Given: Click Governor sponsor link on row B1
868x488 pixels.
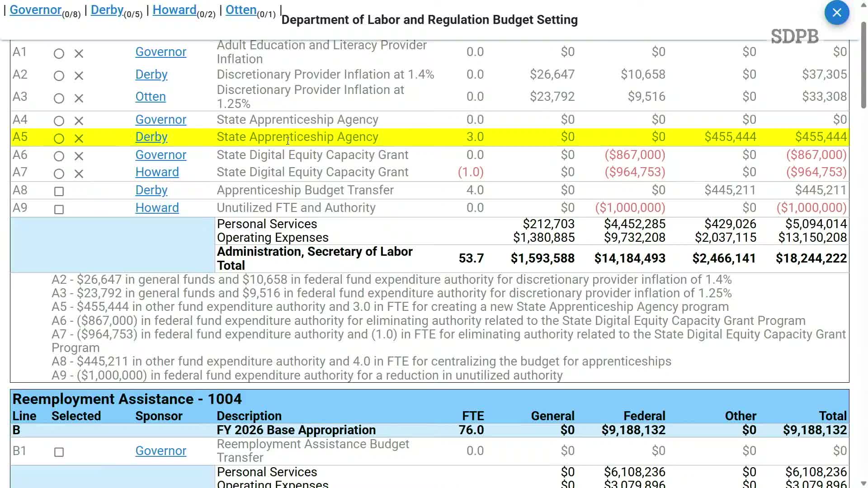Looking at the screenshot, I should pyautogui.click(x=160, y=451).
